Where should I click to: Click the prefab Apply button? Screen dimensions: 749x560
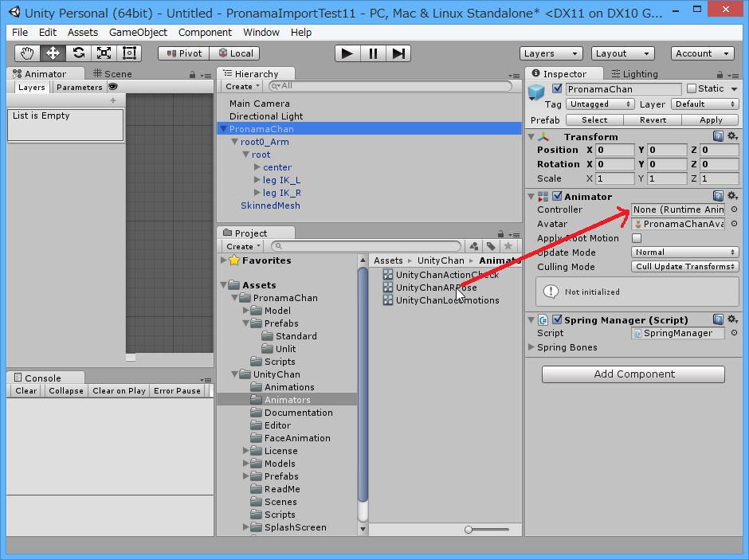pos(711,120)
